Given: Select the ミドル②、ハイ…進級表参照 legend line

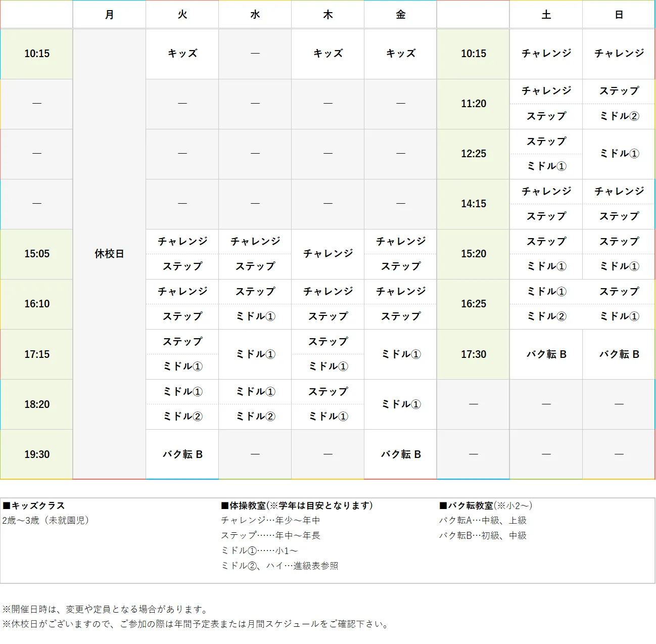Looking at the screenshot, I should 279,566.
